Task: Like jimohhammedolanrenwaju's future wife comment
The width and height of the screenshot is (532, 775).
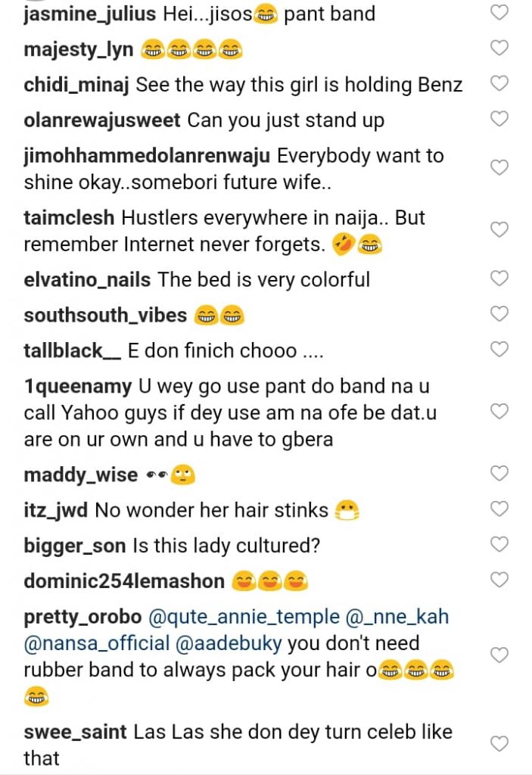Action: point(499,167)
